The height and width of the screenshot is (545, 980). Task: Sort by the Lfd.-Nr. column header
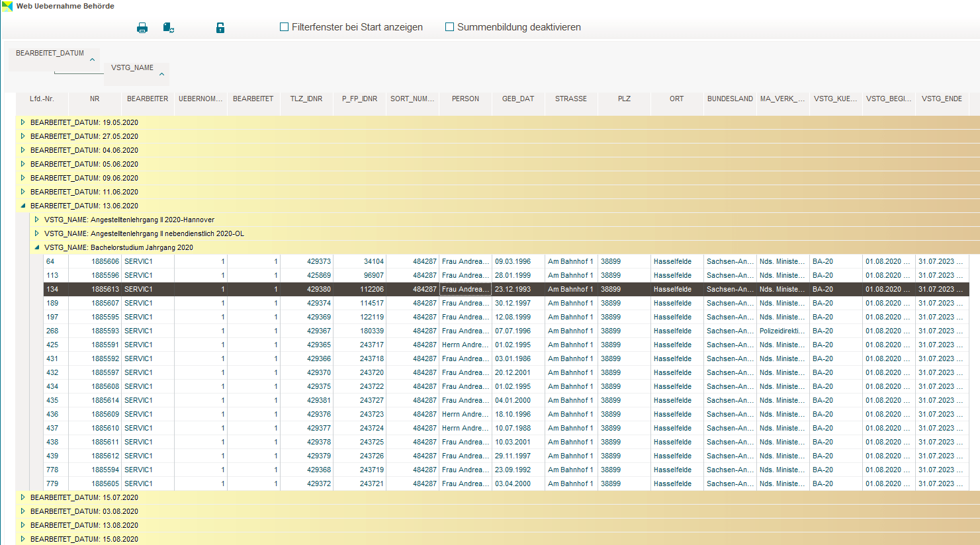(x=42, y=99)
